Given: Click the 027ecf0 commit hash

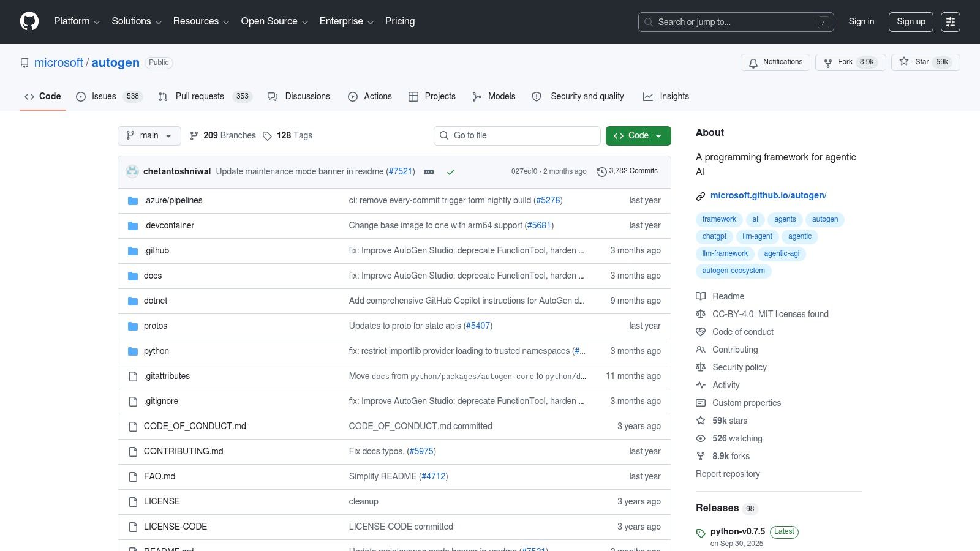Looking at the screenshot, I should 524,172.
